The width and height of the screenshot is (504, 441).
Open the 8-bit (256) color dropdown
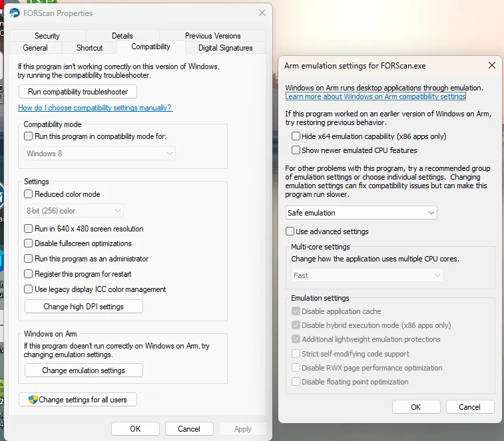click(73, 211)
